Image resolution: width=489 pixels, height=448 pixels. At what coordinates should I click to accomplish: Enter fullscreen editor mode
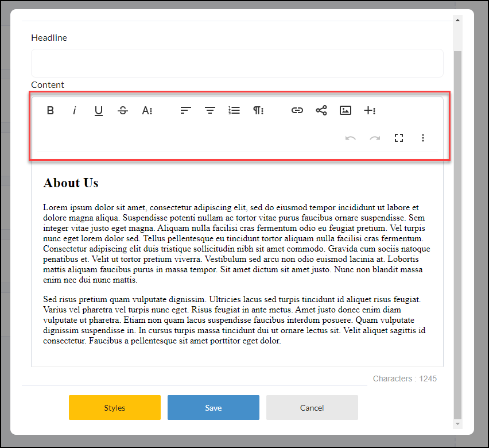point(399,138)
